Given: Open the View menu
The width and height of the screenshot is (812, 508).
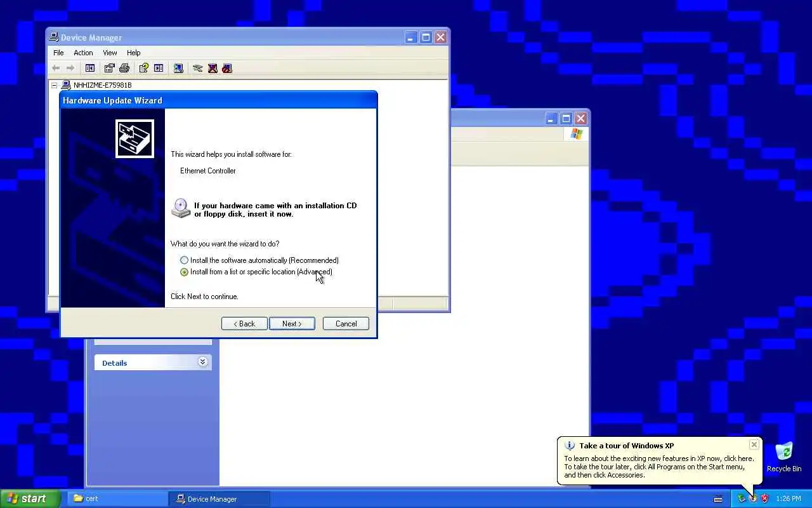Looking at the screenshot, I should click(x=110, y=53).
